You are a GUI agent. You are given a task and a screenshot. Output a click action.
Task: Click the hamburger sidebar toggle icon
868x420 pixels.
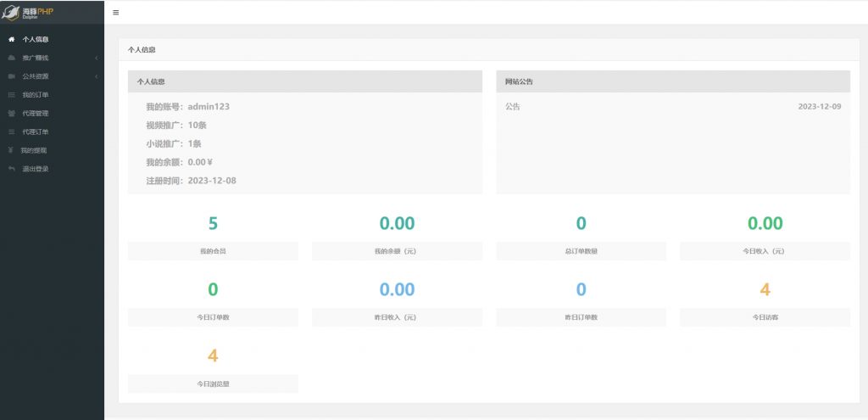(x=116, y=13)
